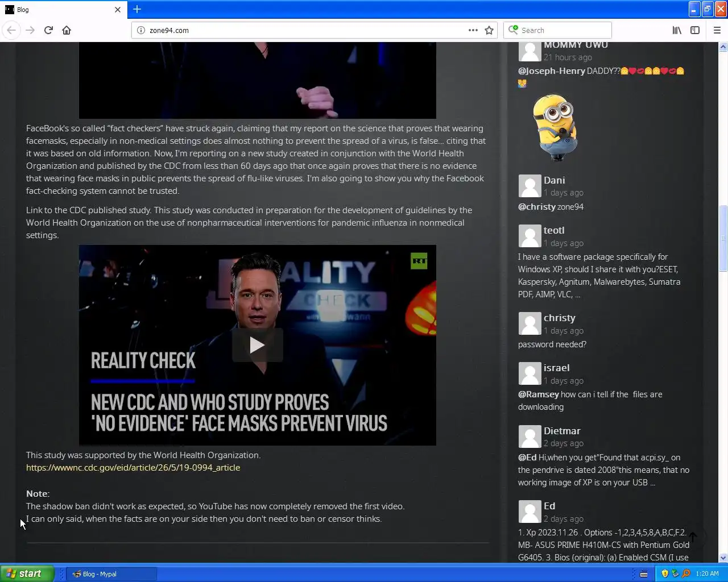This screenshot has height=582, width=728.
Task: Select Blog - Mypal taskbar button
Action: pos(111,574)
